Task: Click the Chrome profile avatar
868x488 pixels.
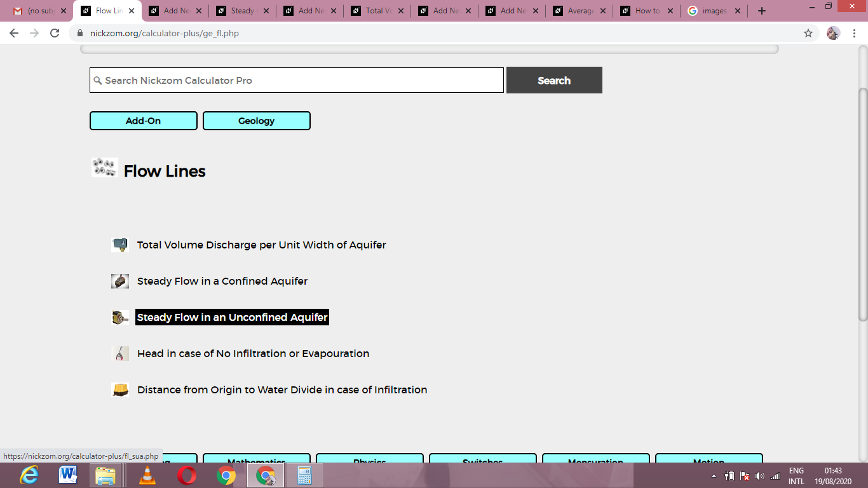Action: 833,33
